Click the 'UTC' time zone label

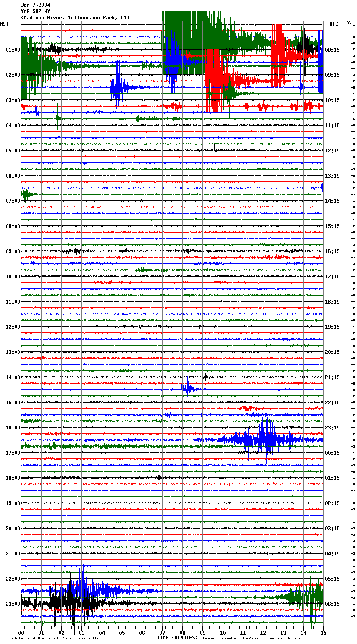(x=334, y=24)
